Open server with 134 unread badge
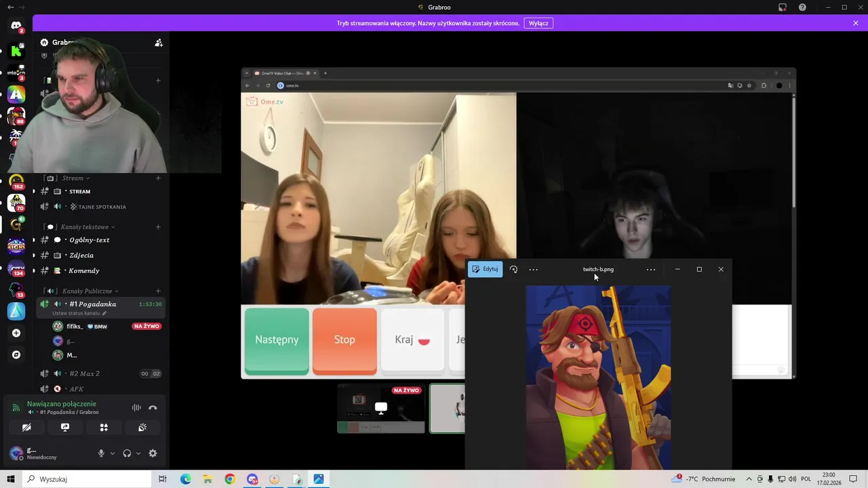The height and width of the screenshot is (488, 868). (16, 269)
